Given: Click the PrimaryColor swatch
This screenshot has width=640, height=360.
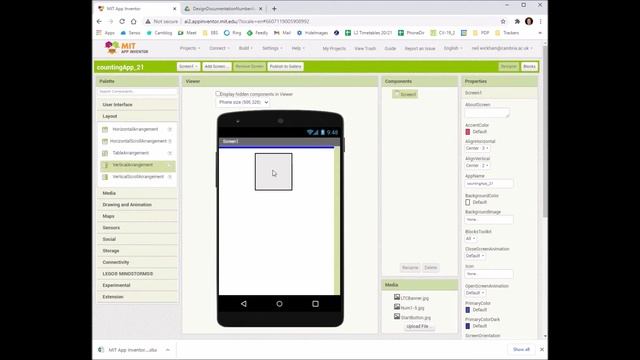Looking at the screenshot, I should 468,310.
